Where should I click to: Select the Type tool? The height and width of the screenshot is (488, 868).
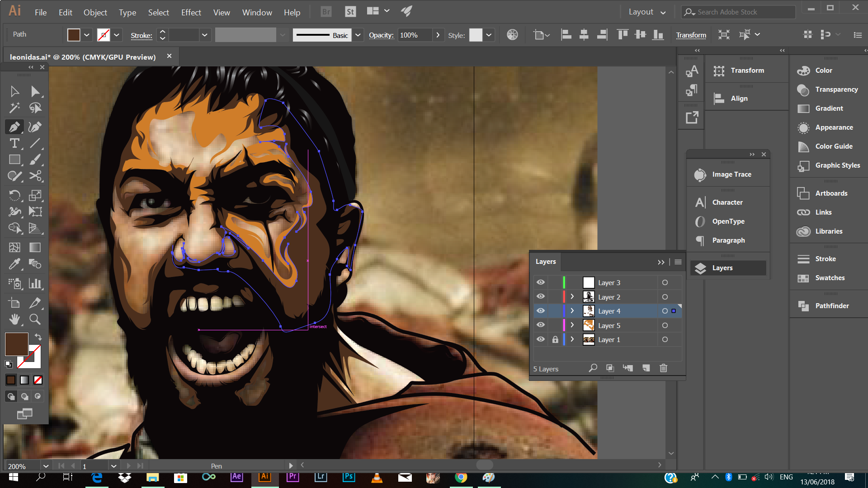pyautogui.click(x=14, y=144)
